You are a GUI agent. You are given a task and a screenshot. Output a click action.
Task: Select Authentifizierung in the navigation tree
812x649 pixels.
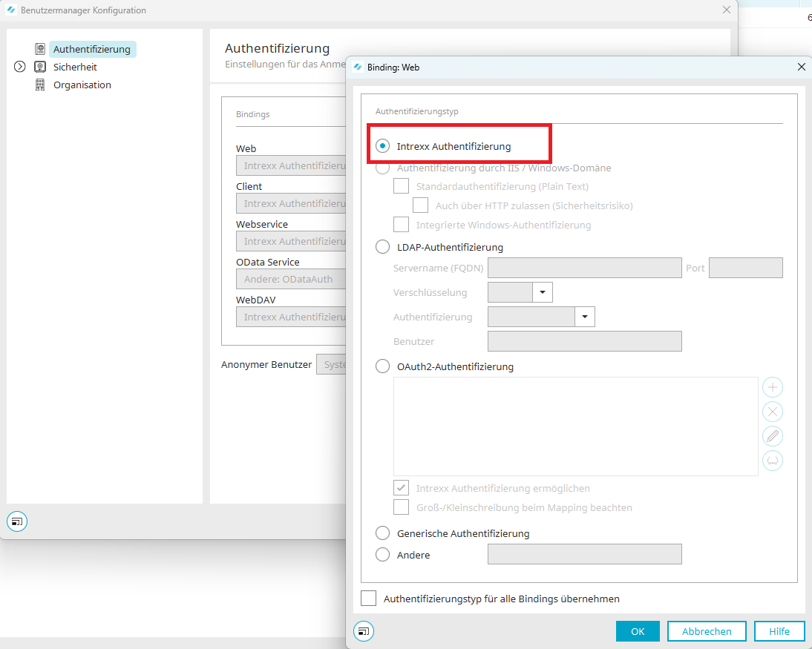click(91, 50)
